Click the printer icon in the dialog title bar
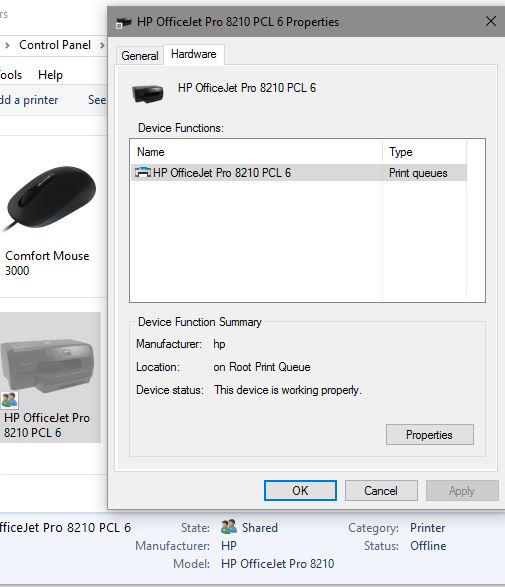The height and width of the screenshot is (587, 505). (124, 22)
